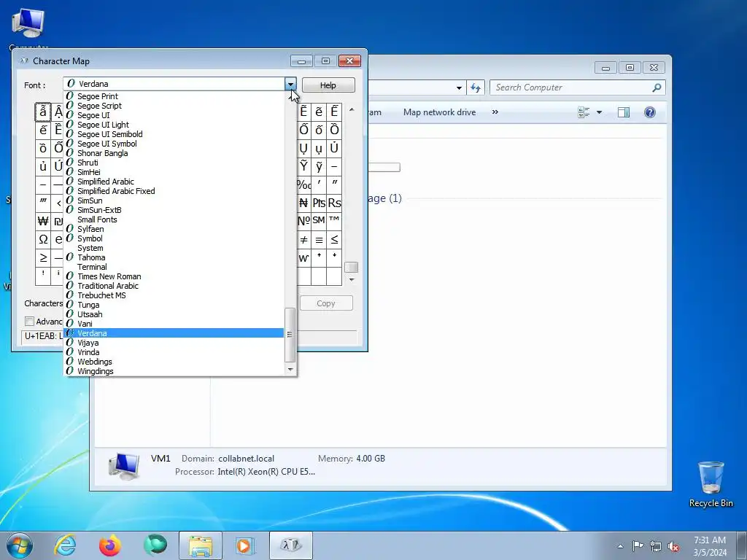Choose the SimSun font
Image resolution: width=747 pixels, height=560 pixels.
[174, 201]
